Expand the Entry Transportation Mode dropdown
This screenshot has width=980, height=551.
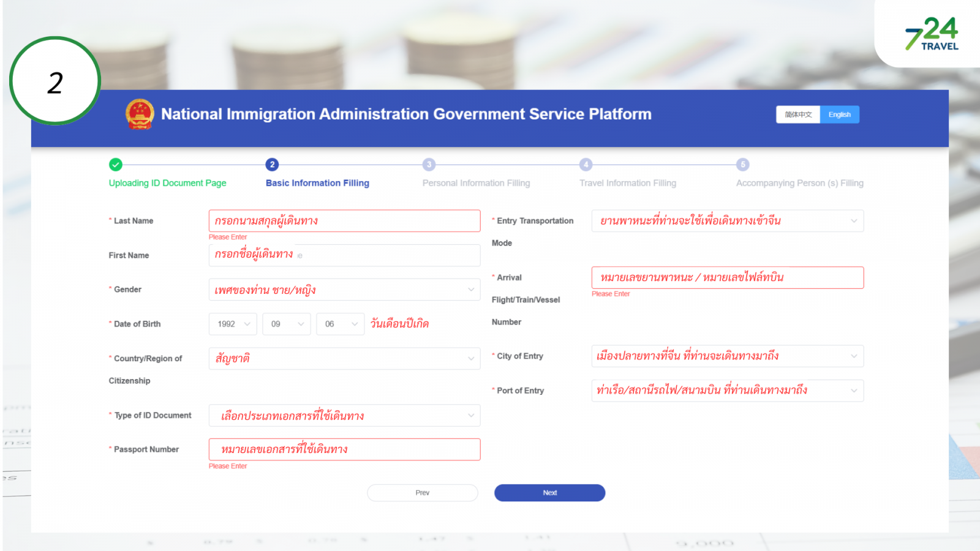727,221
